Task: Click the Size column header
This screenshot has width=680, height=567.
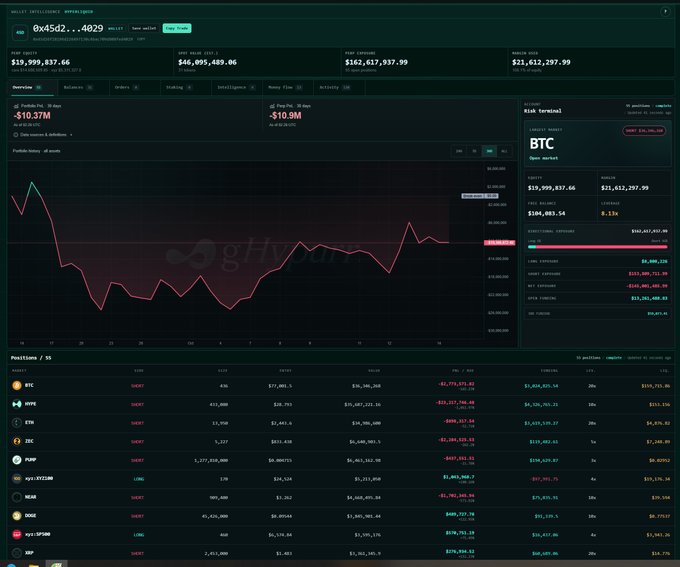Action: coord(223,371)
